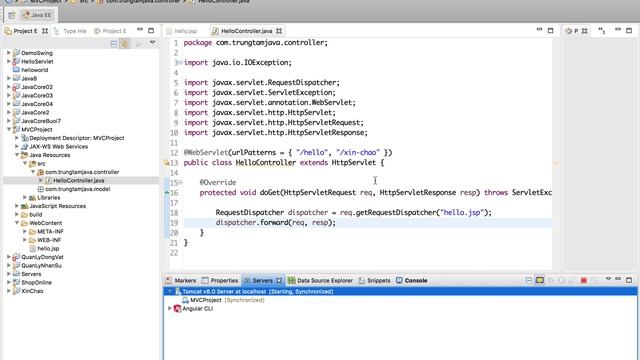Select the JavaCoreBuoi7 project

41,121
